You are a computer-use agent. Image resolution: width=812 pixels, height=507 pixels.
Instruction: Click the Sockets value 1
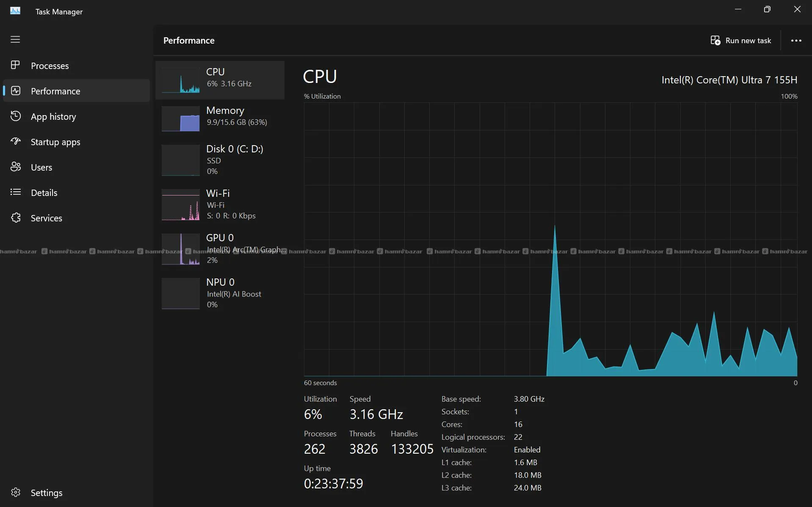click(516, 412)
